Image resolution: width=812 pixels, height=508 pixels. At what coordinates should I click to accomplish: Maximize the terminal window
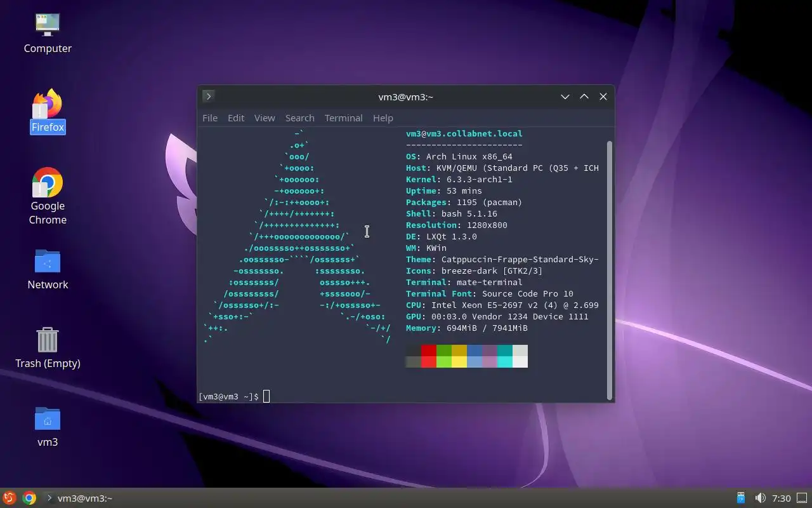click(x=584, y=97)
